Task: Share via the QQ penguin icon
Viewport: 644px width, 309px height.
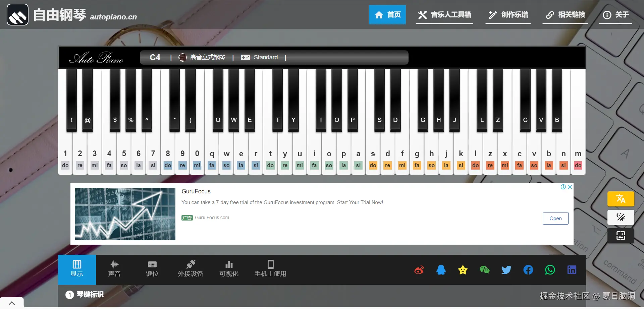Action: tap(441, 270)
